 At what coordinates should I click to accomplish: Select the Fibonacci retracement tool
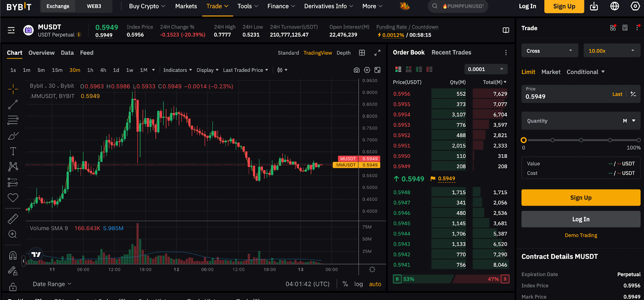(x=13, y=120)
